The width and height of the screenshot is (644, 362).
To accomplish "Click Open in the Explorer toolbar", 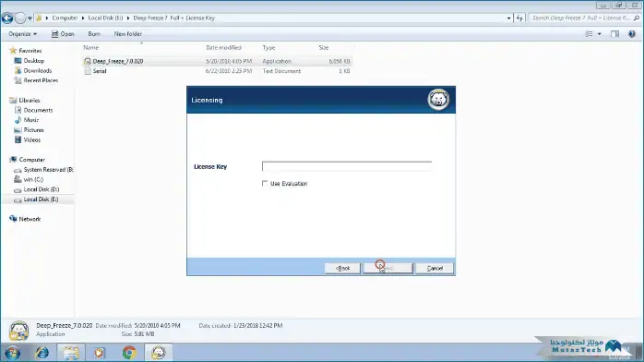I will click(63, 34).
